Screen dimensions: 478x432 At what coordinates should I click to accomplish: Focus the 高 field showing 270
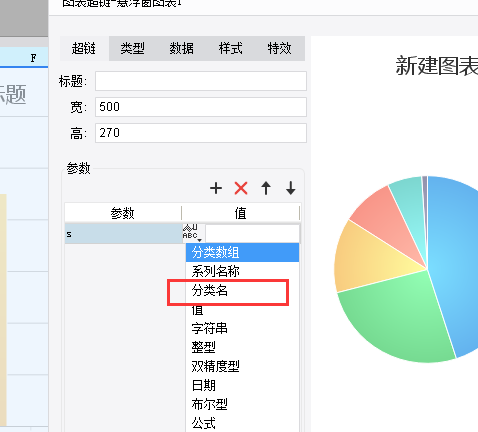pyautogui.click(x=201, y=133)
